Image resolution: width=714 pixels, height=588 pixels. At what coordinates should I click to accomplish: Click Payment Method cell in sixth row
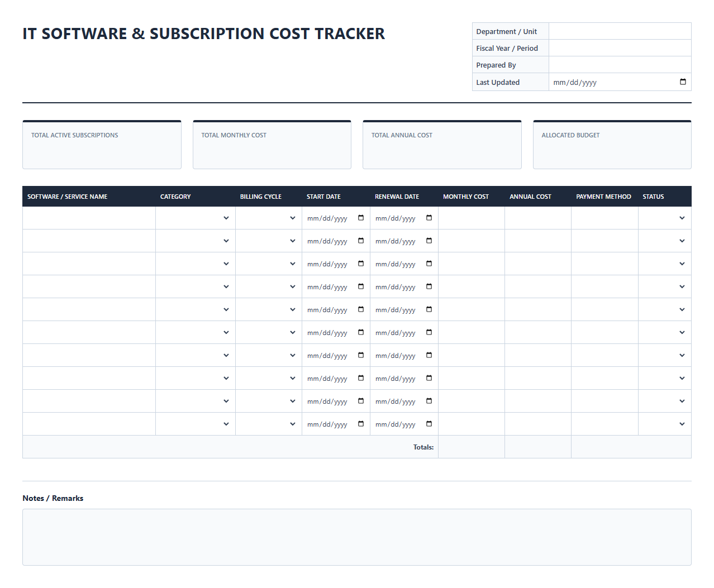(604, 332)
